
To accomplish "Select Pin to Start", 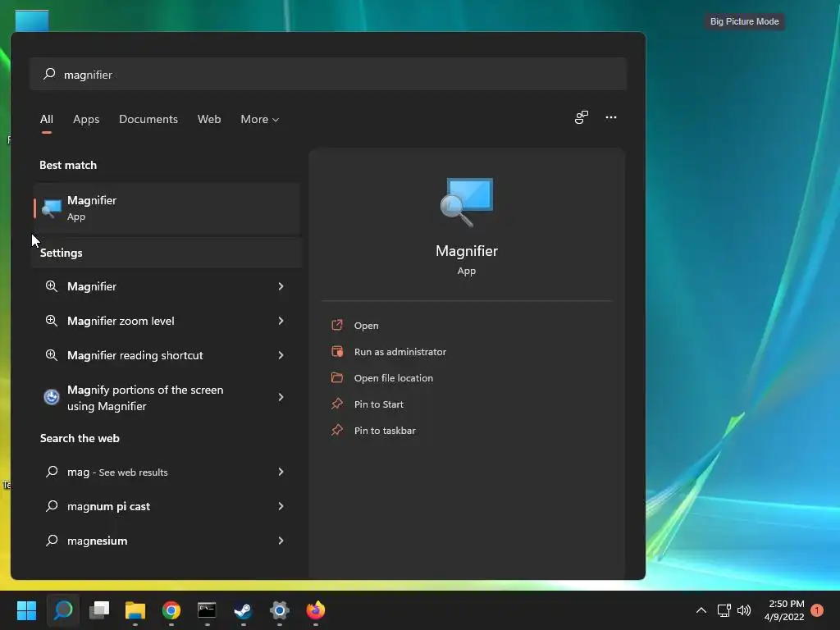I will 379,404.
